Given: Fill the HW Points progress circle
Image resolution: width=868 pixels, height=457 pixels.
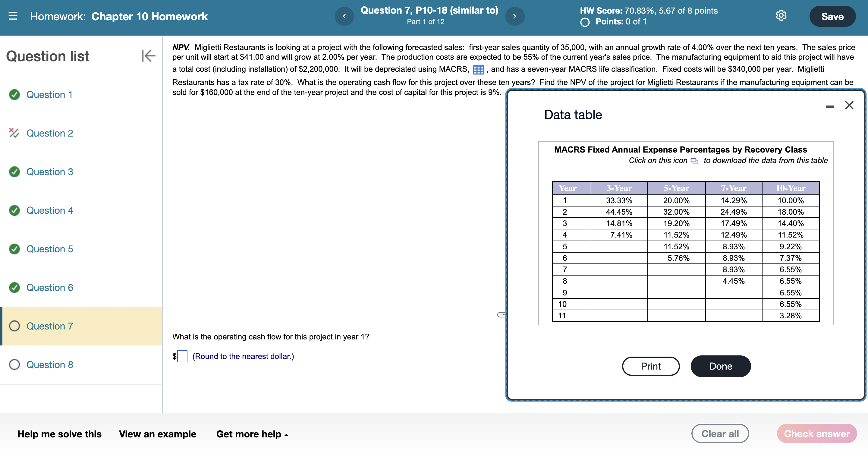Looking at the screenshot, I should (585, 22).
